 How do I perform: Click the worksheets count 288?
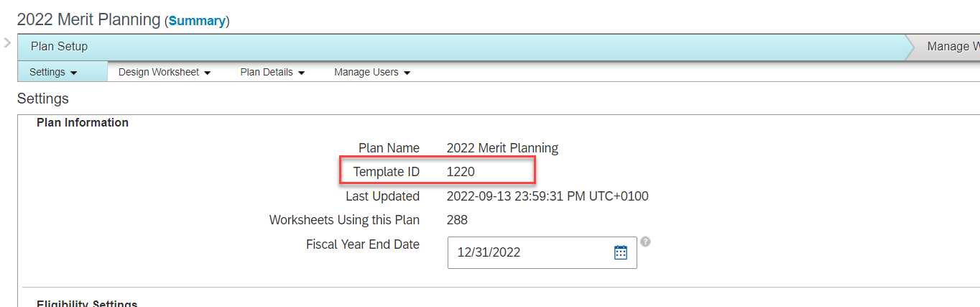tap(457, 220)
